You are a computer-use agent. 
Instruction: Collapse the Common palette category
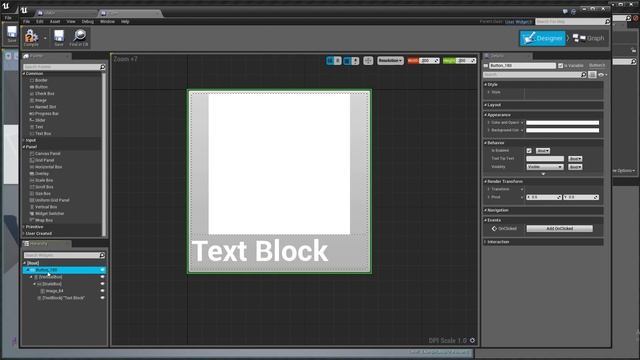coord(24,73)
